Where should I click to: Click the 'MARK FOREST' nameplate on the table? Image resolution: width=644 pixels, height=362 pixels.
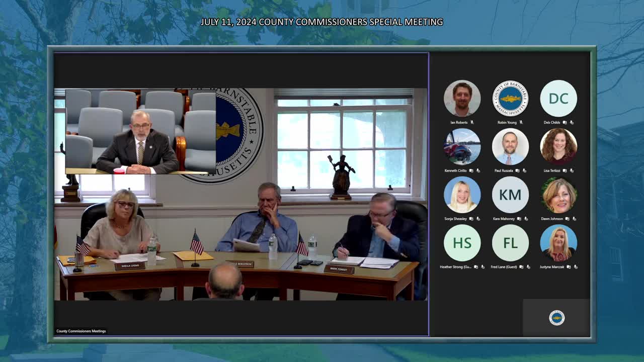click(x=339, y=270)
